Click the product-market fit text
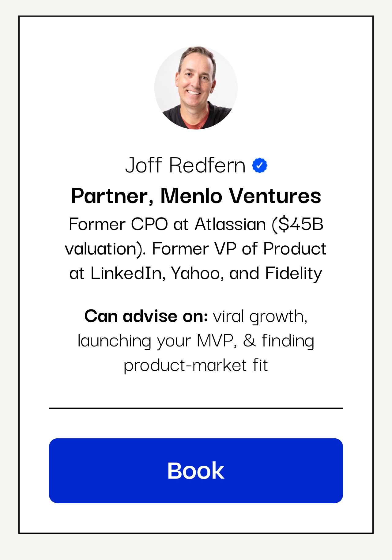The image size is (392, 560). [196, 365]
